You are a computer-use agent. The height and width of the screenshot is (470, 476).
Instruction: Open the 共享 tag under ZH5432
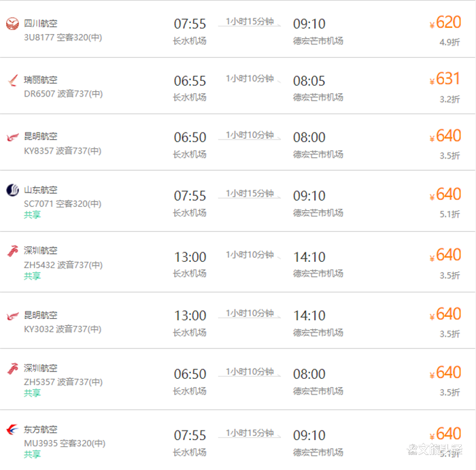click(32, 275)
